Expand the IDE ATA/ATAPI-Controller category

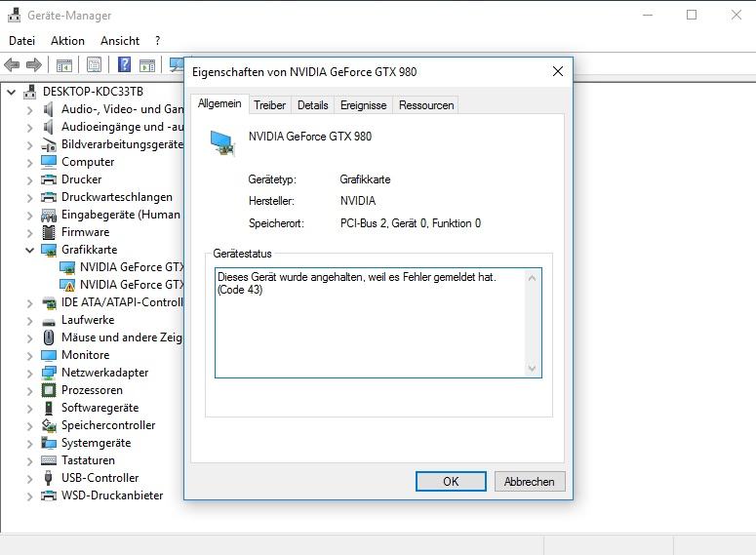tap(30, 302)
